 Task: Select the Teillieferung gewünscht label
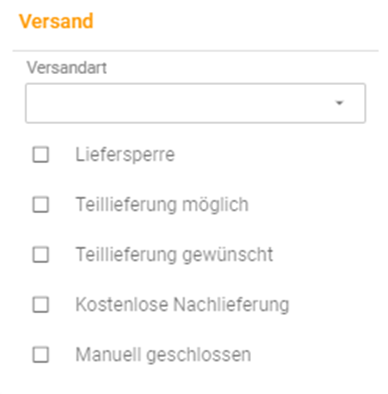pos(174,255)
